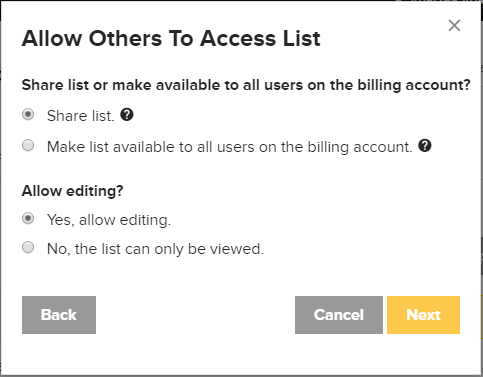Click the 'Share list.' label text

pos(81,116)
